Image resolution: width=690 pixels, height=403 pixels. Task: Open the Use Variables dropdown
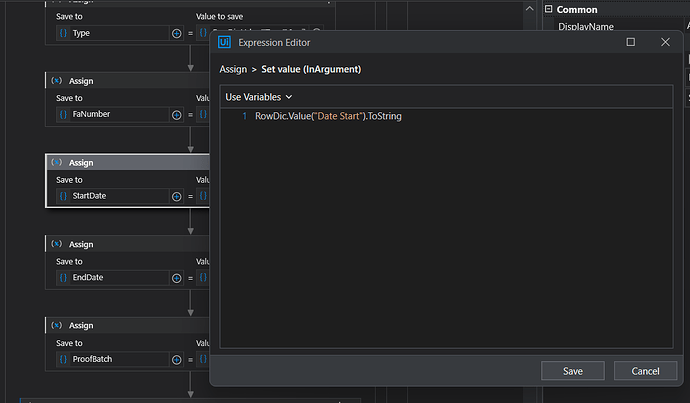pyautogui.click(x=259, y=97)
